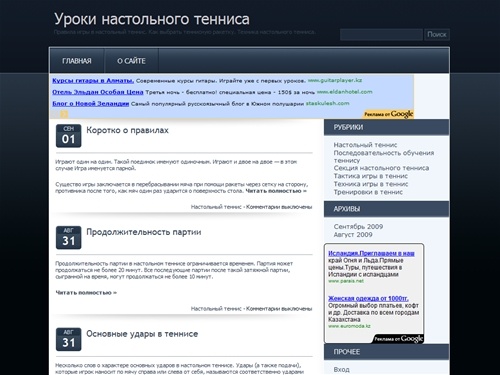500x375 pixels.
Task: Open the post Продолжительность партии
Action: [144, 232]
